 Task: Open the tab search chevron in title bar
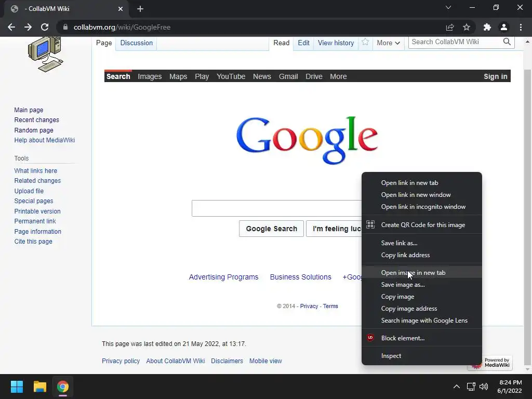coord(448,7)
